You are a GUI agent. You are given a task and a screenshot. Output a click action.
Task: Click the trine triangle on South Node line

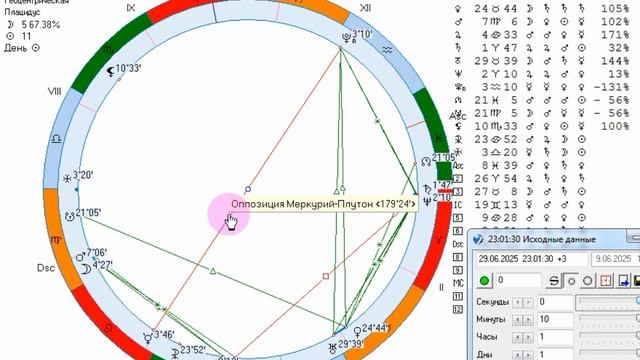pos(213,271)
